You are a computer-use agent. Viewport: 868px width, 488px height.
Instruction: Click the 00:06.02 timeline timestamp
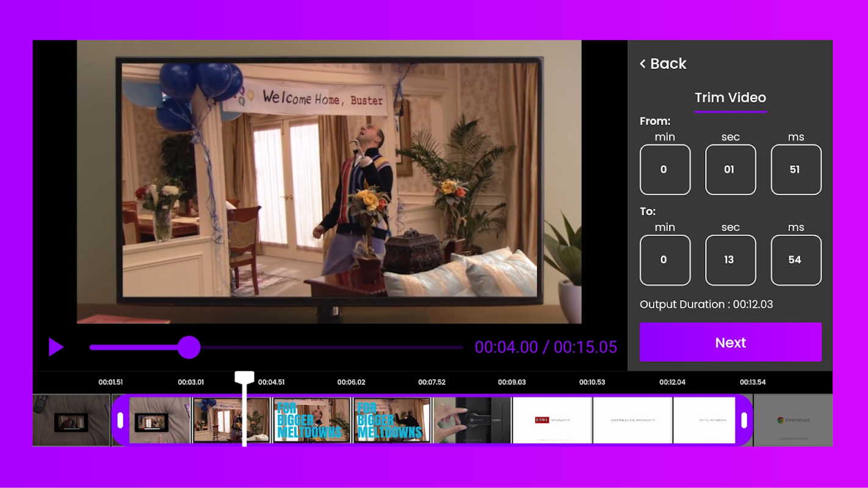tap(352, 382)
